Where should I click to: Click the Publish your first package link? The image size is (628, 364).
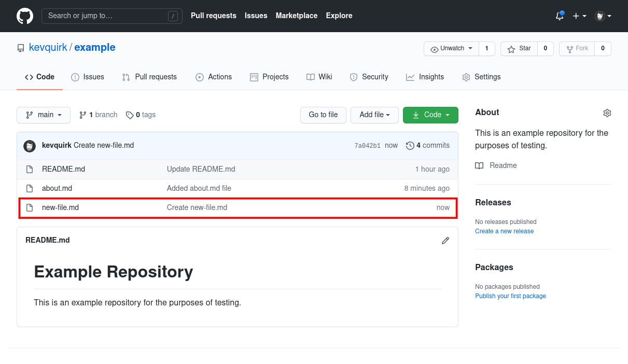[510, 296]
